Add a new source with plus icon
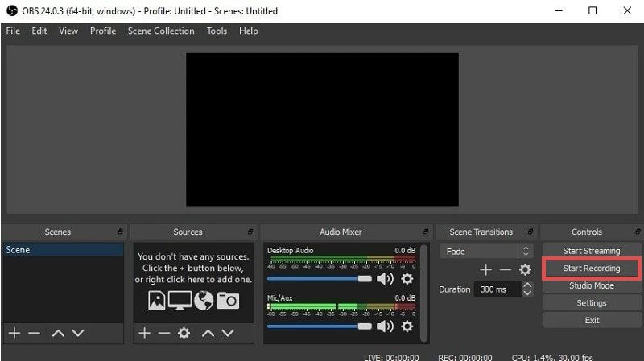Viewport: 644px width, 361px height. (x=144, y=333)
